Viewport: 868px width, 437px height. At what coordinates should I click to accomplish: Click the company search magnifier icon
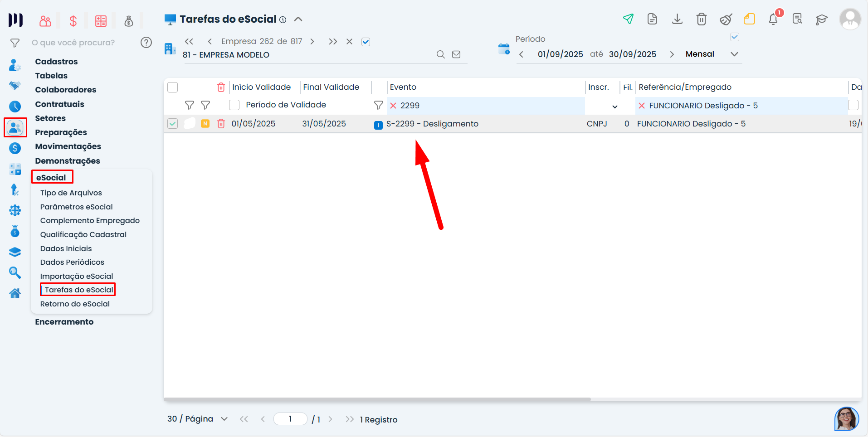pyautogui.click(x=440, y=54)
